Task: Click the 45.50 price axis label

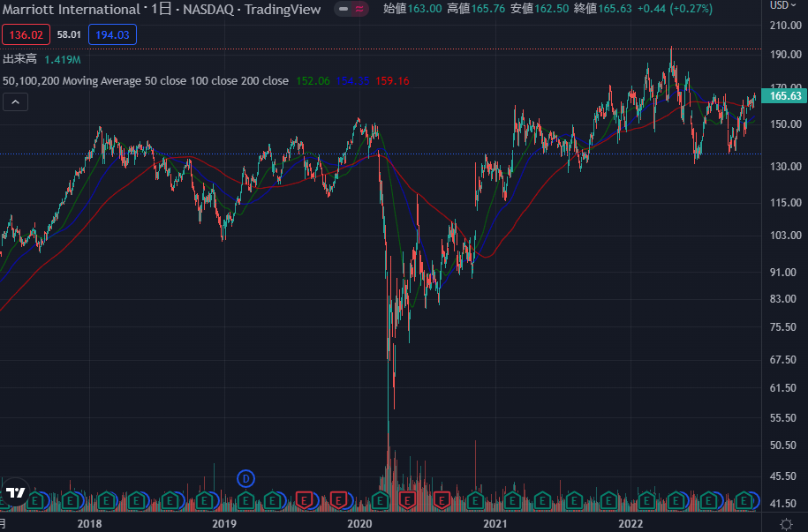Action: pos(783,476)
